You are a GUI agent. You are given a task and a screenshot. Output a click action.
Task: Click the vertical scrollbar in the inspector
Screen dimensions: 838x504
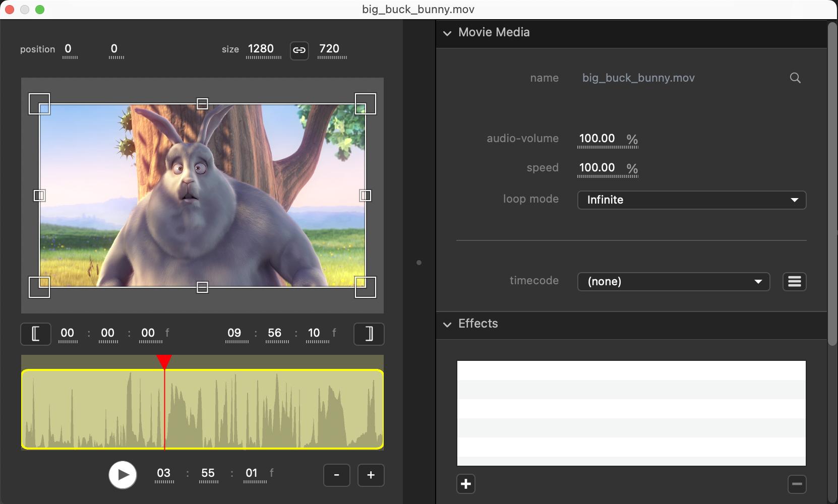(x=832, y=184)
